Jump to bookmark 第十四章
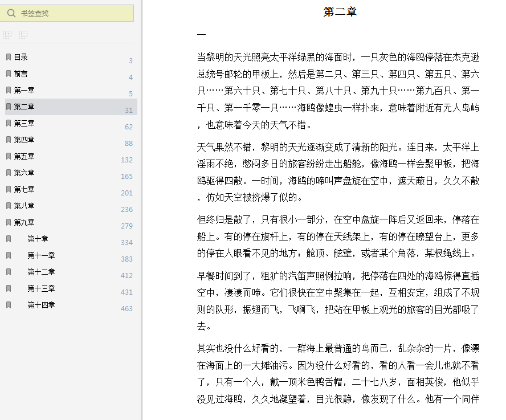 (41, 305)
